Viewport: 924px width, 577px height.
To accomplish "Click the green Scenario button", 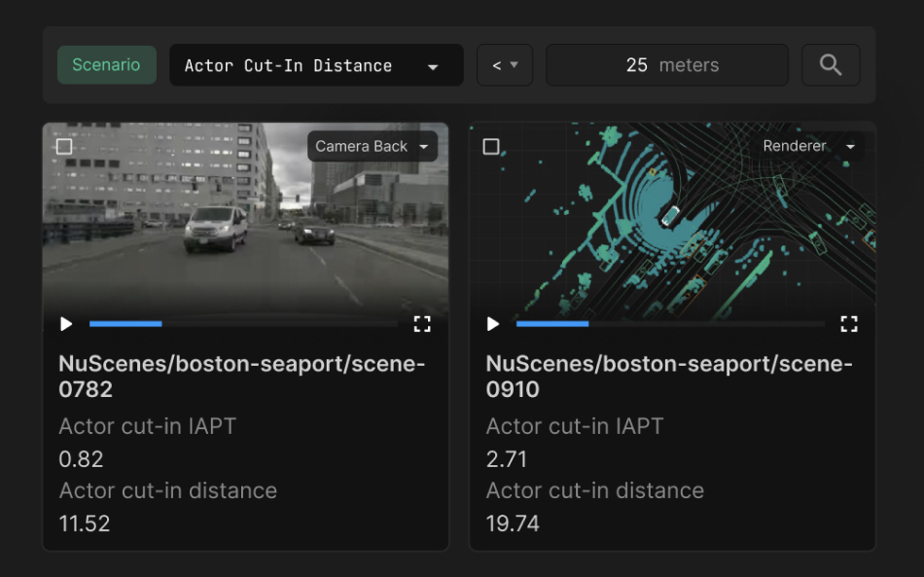I will pos(106,65).
